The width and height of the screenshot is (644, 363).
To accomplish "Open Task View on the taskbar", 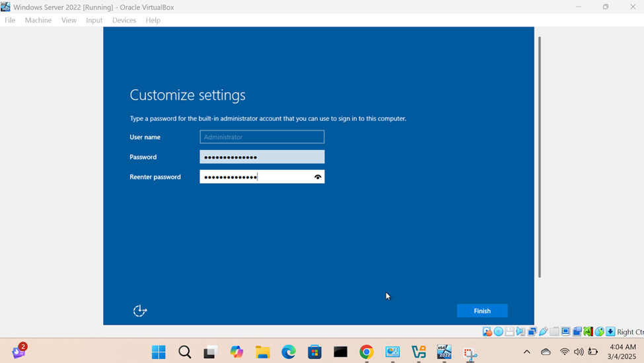I will pos(210,352).
